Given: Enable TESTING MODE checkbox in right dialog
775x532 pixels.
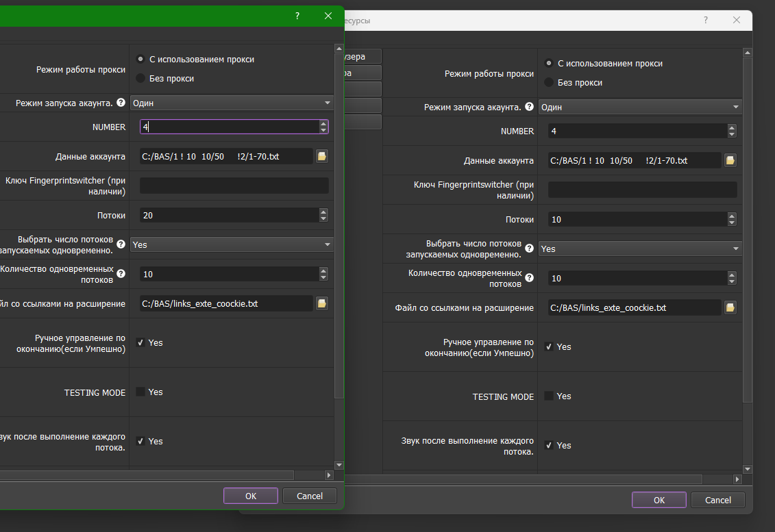Looking at the screenshot, I should pyautogui.click(x=549, y=396).
